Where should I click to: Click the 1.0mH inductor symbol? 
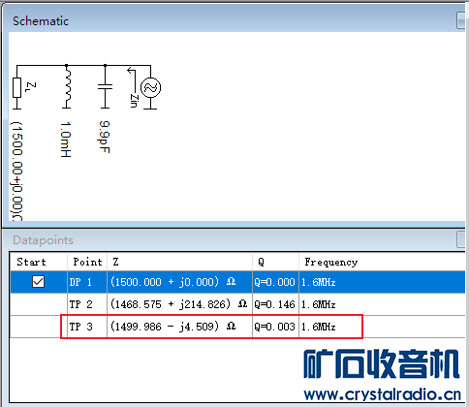coord(67,87)
